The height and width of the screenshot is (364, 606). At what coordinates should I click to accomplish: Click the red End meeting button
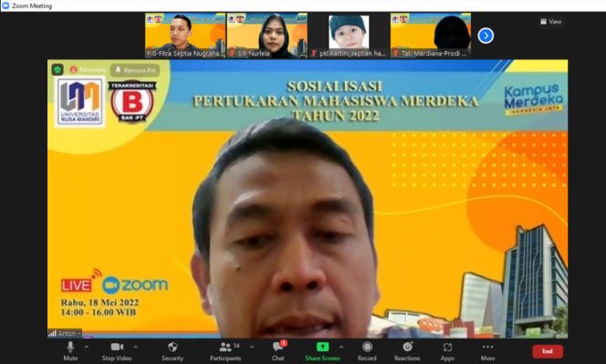pyautogui.click(x=548, y=351)
